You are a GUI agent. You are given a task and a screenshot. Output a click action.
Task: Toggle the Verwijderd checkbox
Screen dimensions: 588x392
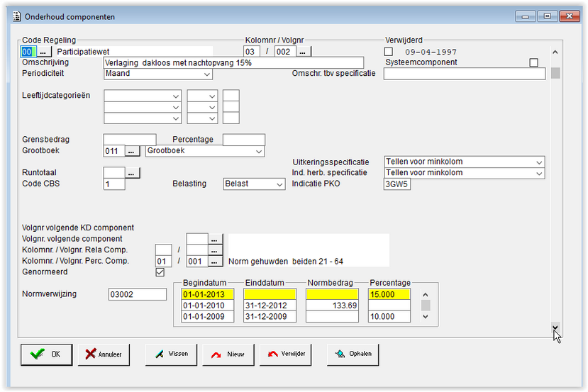[x=389, y=52]
